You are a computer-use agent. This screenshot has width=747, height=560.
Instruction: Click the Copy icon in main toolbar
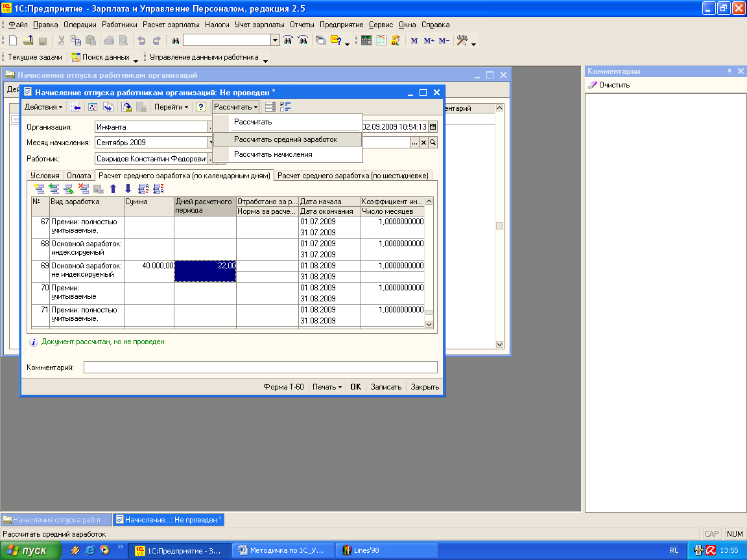[76, 40]
